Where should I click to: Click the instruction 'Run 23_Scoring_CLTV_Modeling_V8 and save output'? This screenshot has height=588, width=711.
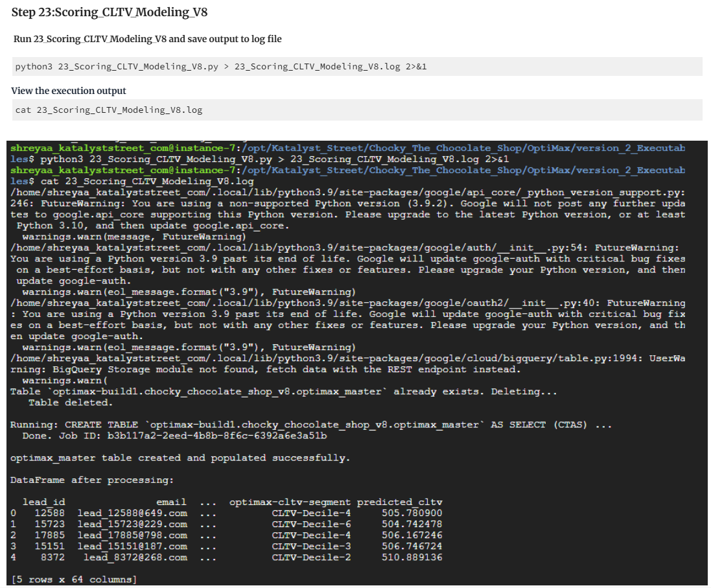tap(147, 39)
